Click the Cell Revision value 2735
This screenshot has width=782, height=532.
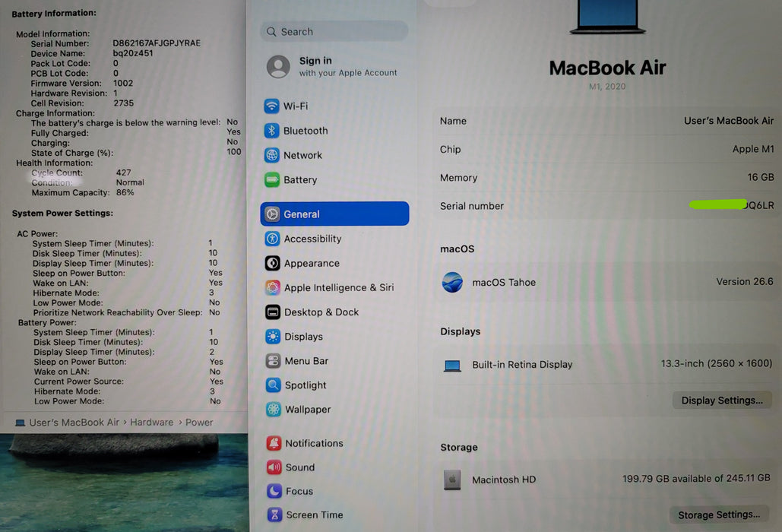pos(123,103)
